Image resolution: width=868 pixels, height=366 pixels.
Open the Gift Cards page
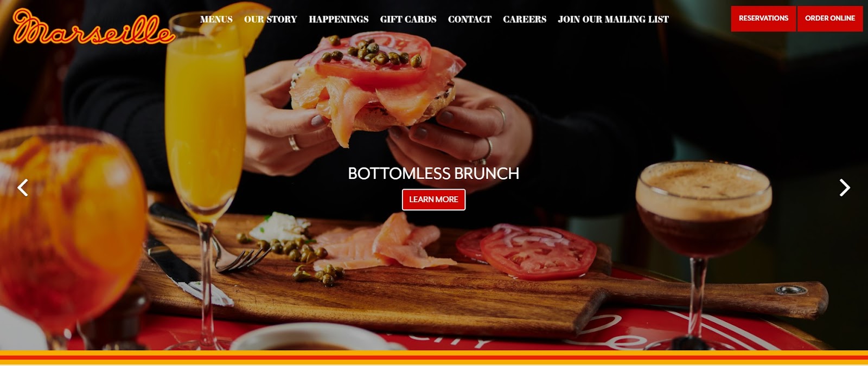(x=408, y=19)
